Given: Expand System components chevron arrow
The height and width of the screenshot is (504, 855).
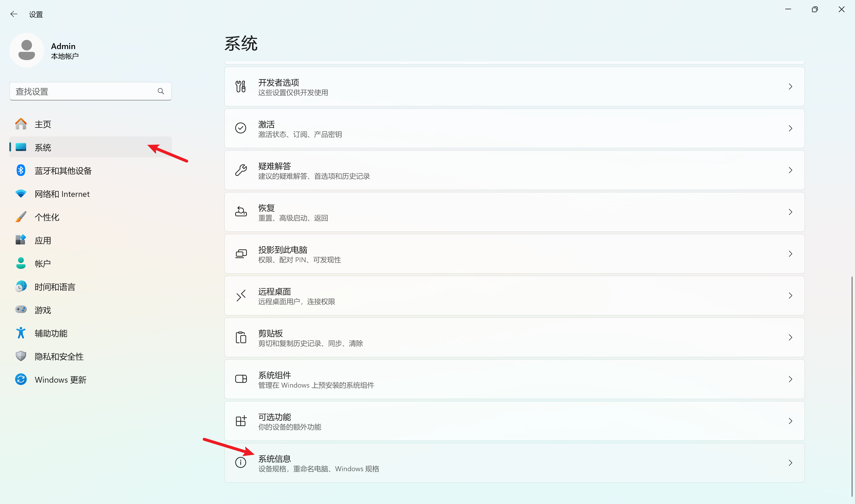Looking at the screenshot, I should (790, 379).
